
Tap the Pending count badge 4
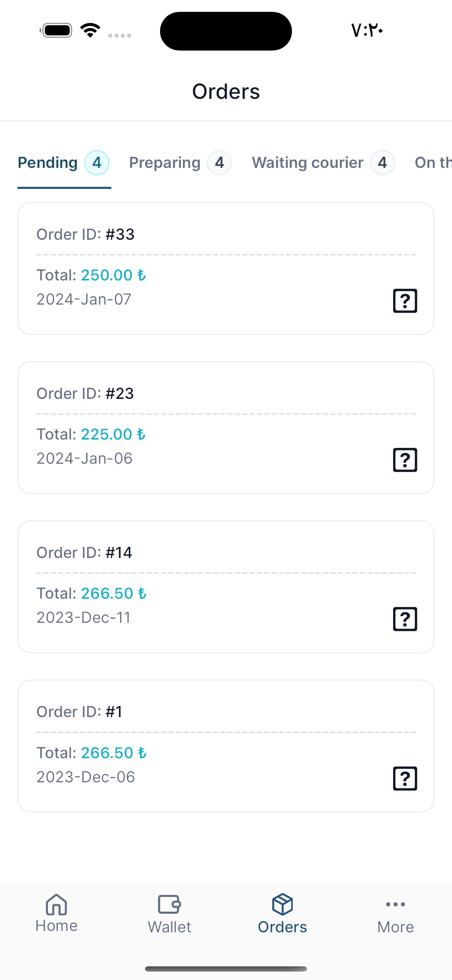pyautogui.click(x=97, y=163)
